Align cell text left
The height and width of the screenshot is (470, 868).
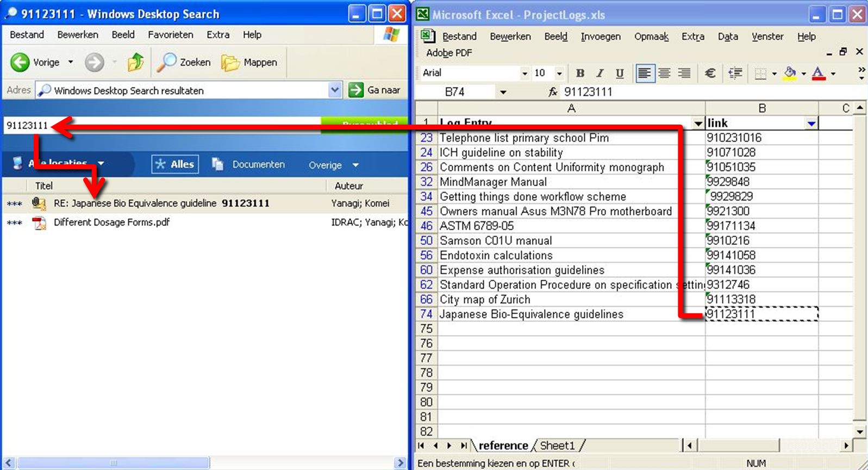pyautogui.click(x=645, y=73)
